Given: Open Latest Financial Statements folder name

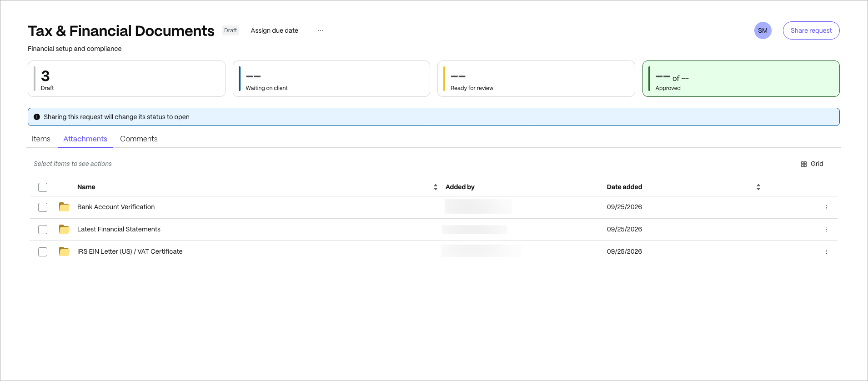Looking at the screenshot, I should pyautogui.click(x=119, y=229).
